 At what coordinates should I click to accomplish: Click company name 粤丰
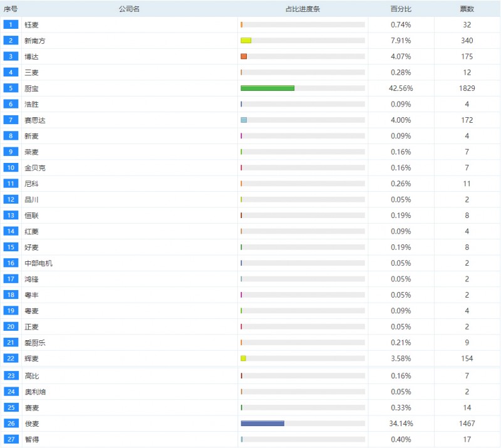point(31,295)
